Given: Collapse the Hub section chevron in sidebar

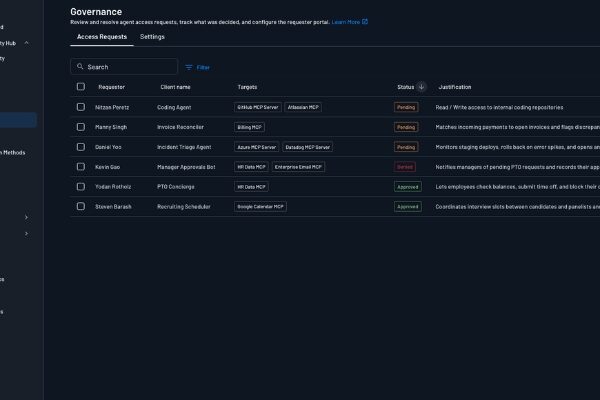Looking at the screenshot, I should pos(26,43).
